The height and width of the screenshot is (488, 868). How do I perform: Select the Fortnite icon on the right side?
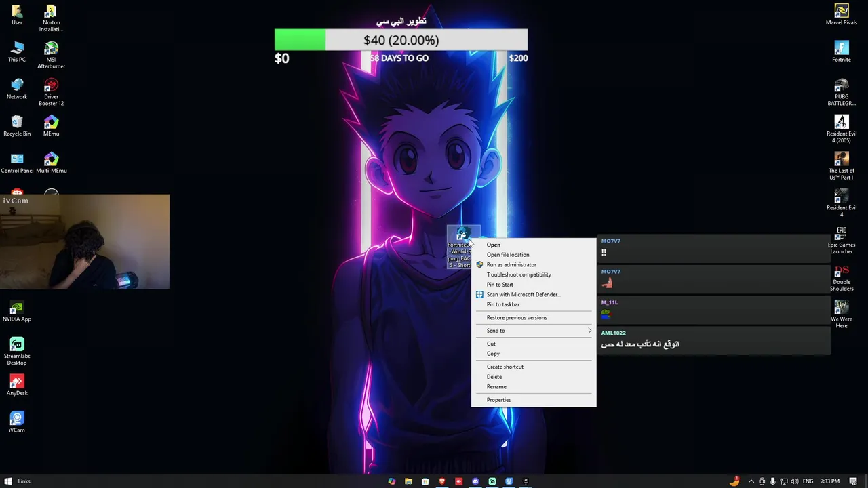coord(841,52)
